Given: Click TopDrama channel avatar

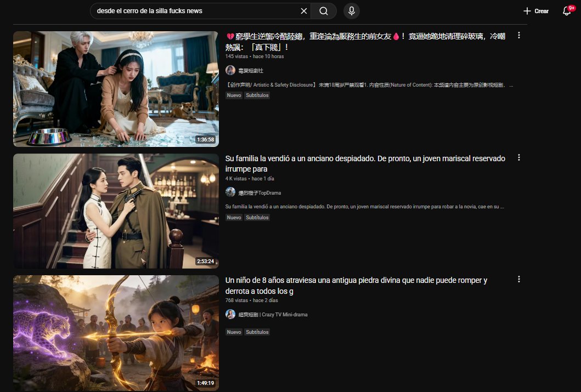Looking at the screenshot, I should (230, 192).
